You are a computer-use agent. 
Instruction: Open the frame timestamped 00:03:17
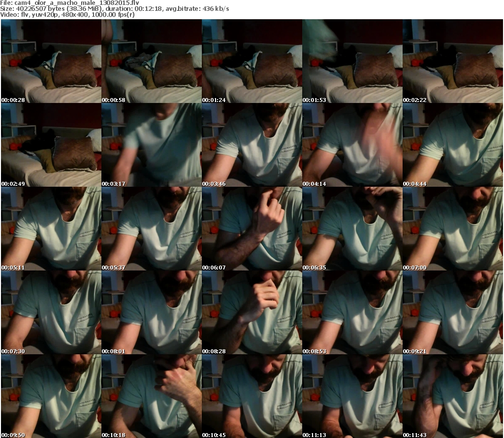[152, 145]
